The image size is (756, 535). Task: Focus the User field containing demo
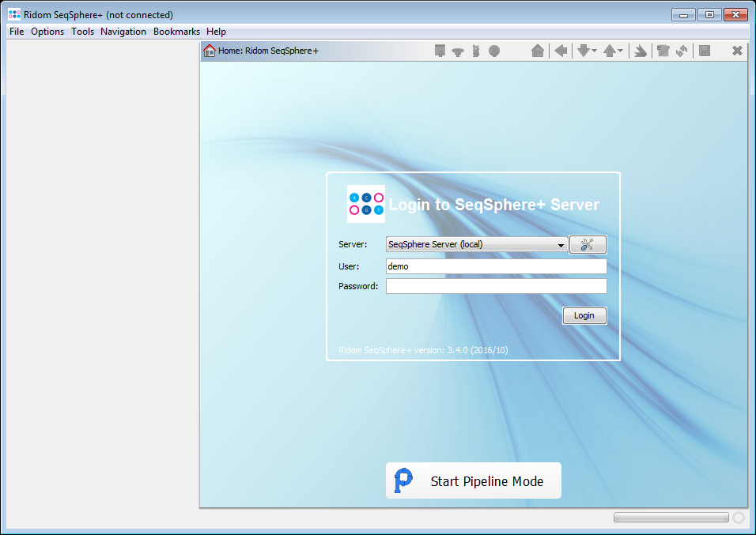coord(496,266)
